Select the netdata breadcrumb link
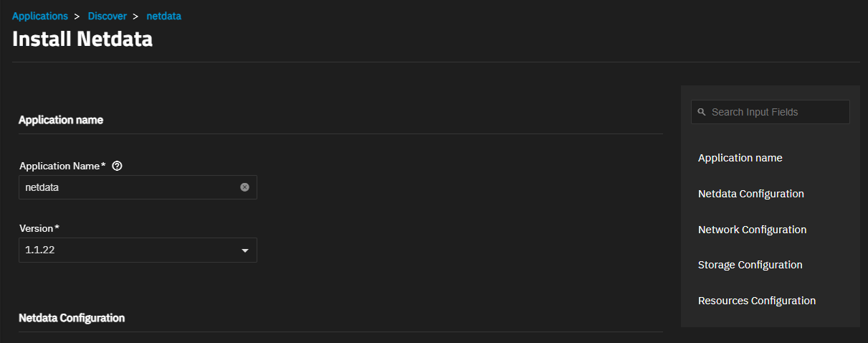The width and height of the screenshot is (868, 343). point(163,16)
